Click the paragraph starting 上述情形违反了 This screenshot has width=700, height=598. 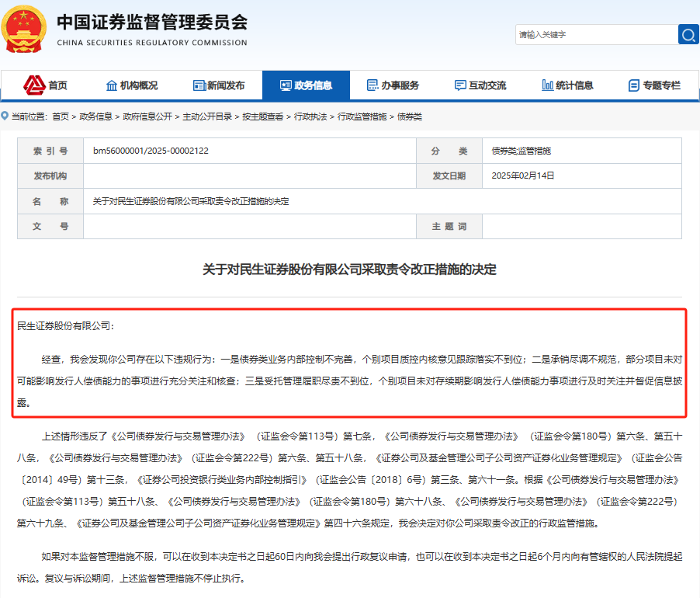pyautogui.click(x=349, y=480)
